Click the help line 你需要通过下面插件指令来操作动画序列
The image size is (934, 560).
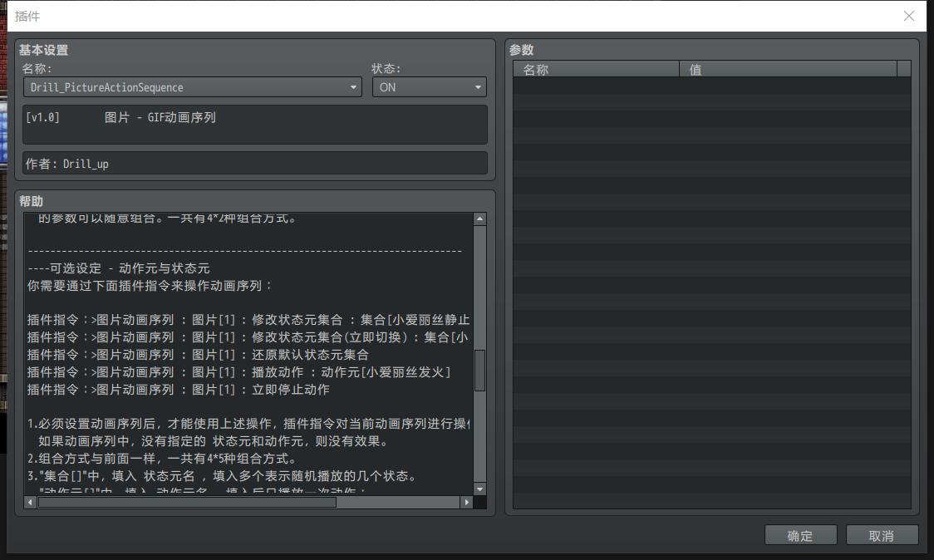[x=150, y=286]
